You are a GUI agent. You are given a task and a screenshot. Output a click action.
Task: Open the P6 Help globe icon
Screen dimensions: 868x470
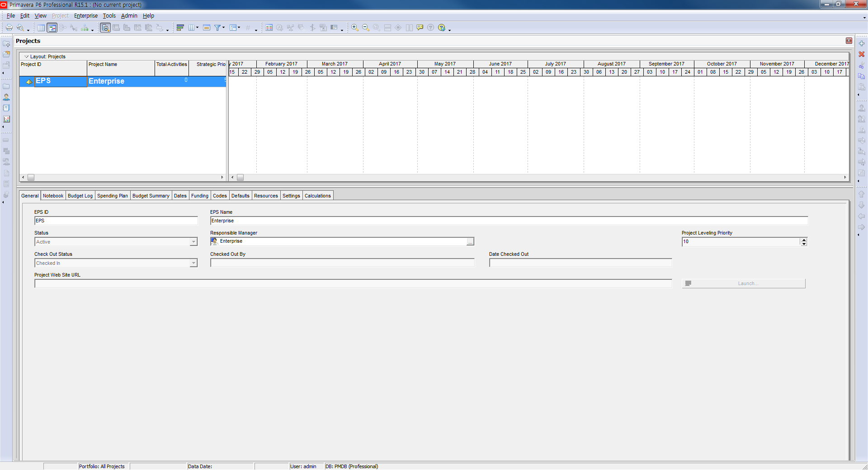click(442, 28)
